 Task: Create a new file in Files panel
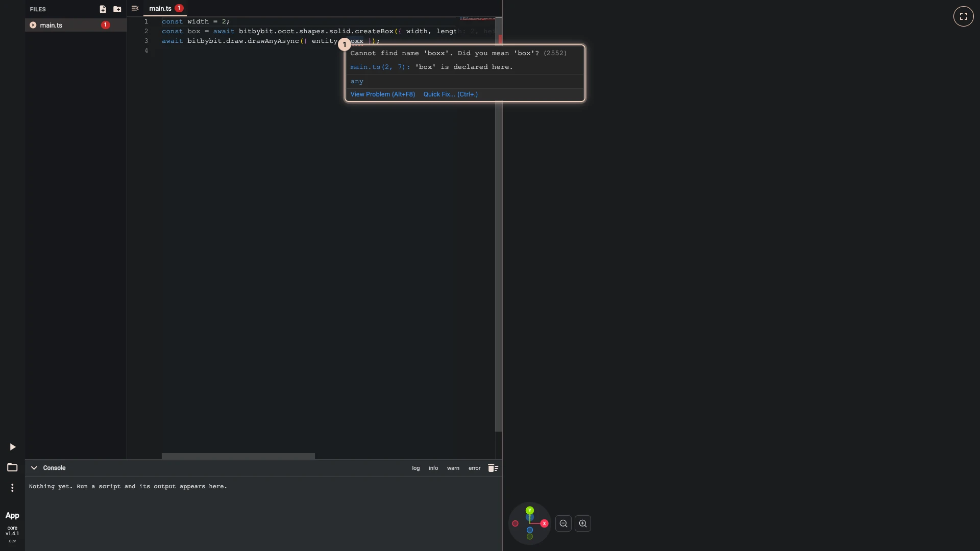[x=103, y=9]
